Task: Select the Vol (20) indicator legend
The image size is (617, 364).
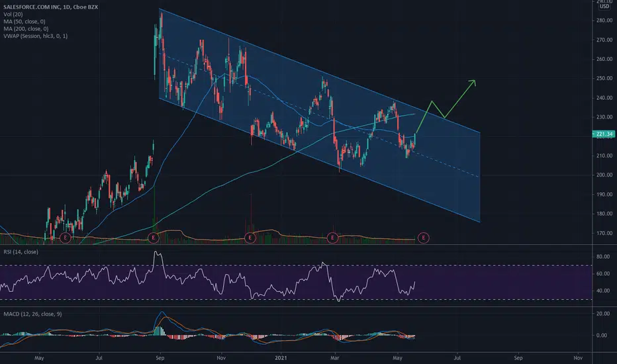Action: (x=13, y=14)
